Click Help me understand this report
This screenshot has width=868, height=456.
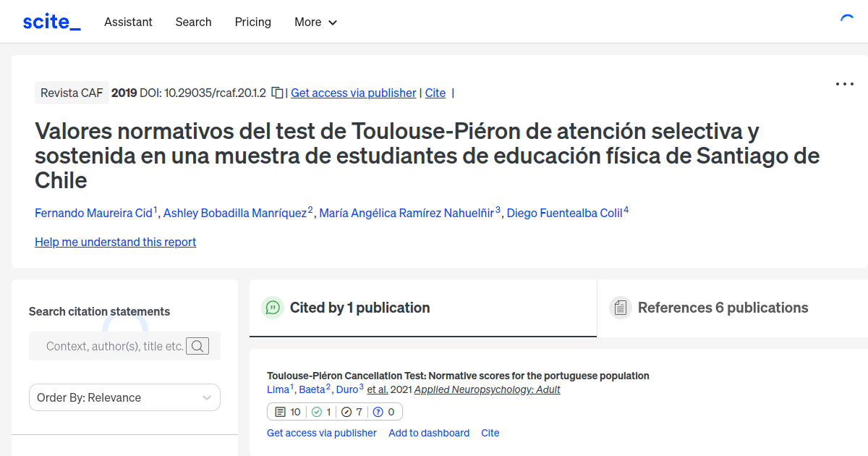115,242
